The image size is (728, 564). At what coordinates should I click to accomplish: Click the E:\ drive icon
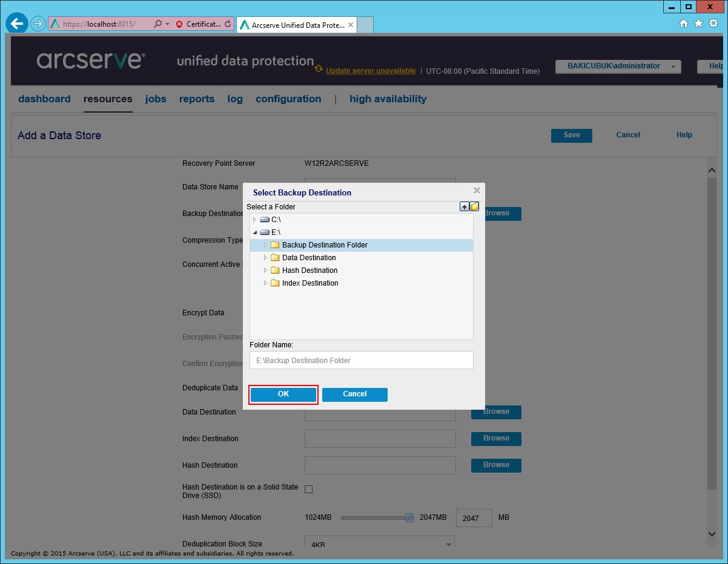265,232
